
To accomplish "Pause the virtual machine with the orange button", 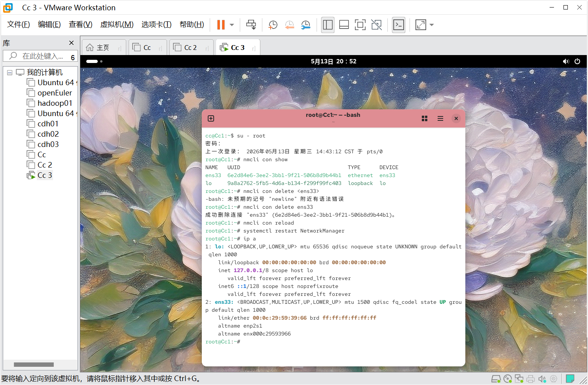I will click(x=221, y=25).
